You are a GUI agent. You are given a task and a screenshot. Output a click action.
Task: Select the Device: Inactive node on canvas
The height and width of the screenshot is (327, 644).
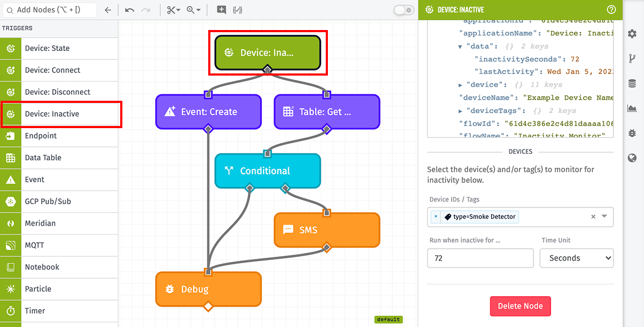point(267,53)
